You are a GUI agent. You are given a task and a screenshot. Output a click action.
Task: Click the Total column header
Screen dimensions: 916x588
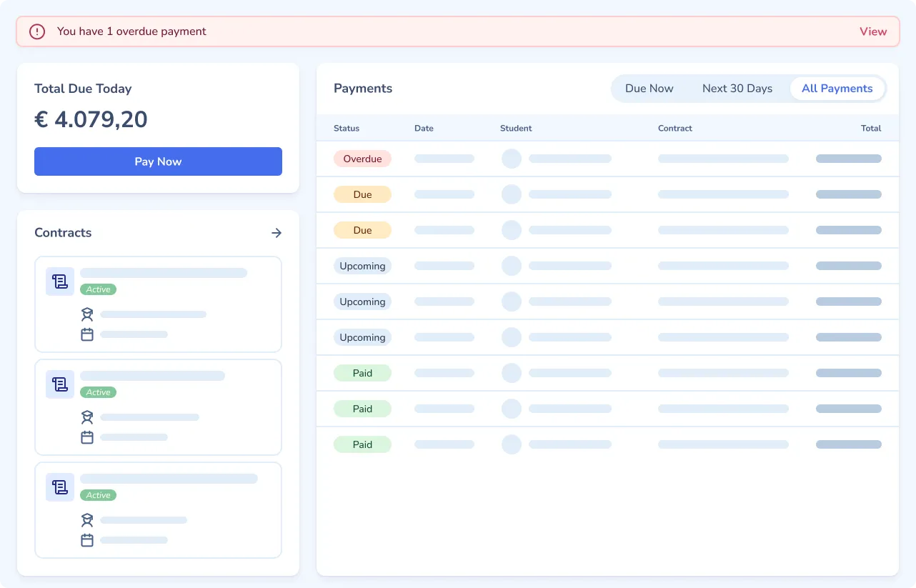click(x=871, y=128)
